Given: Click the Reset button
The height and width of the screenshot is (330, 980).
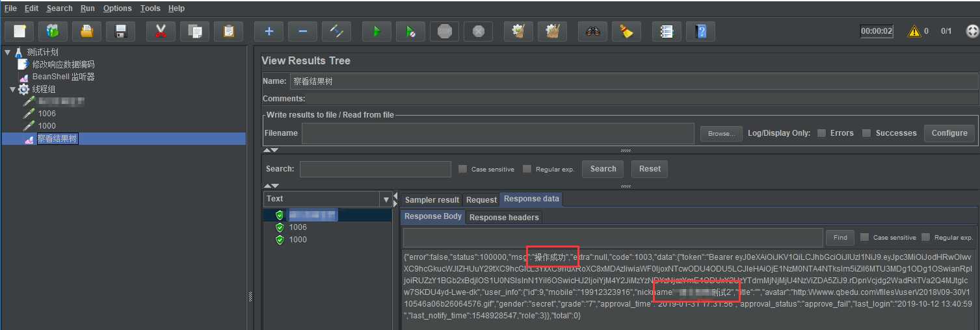Looking at the screenshot, I should [650, 169].
